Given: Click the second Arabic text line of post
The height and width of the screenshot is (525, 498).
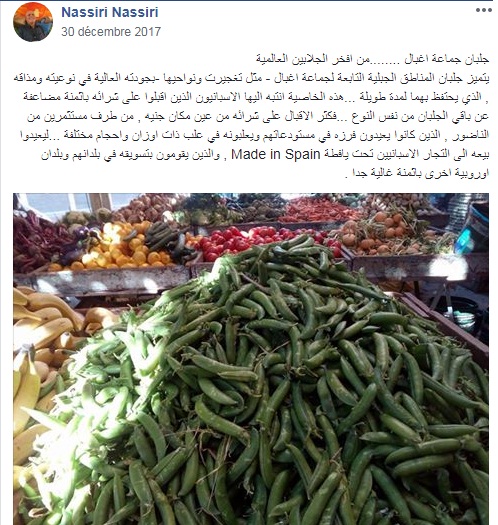Looking at the screenshot, I should [x=251, y=78].
